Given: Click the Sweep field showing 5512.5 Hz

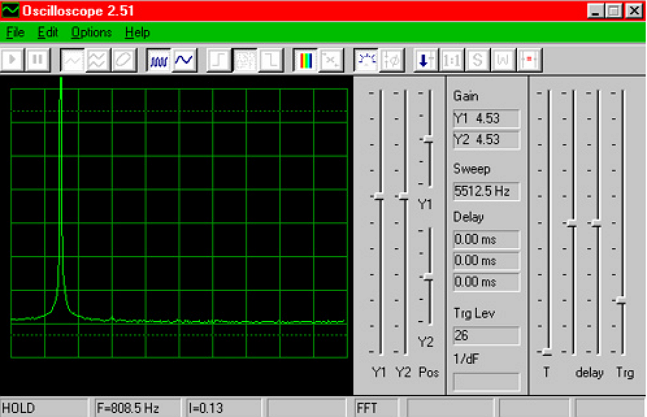Looking at the screenshot, I should (486, 191).
